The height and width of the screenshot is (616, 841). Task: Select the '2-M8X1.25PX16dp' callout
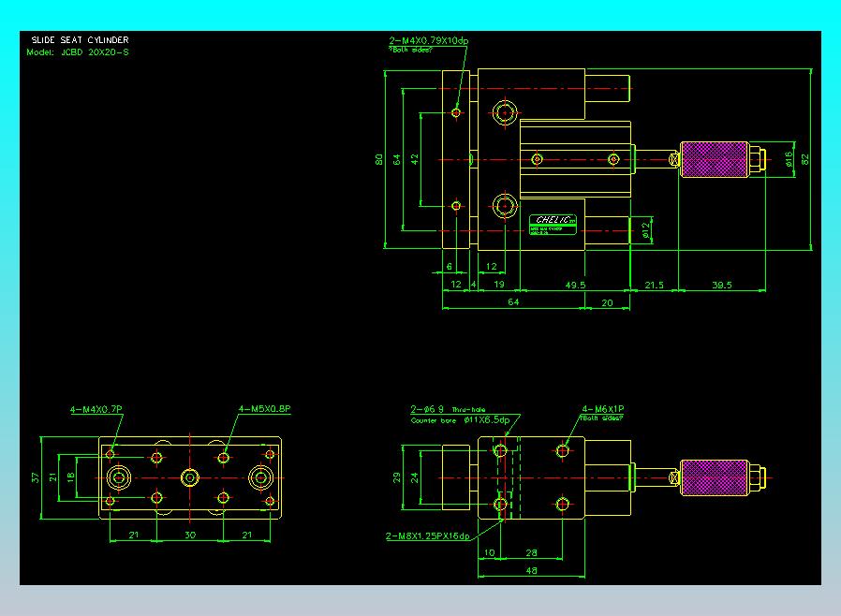tap(427, 535)
